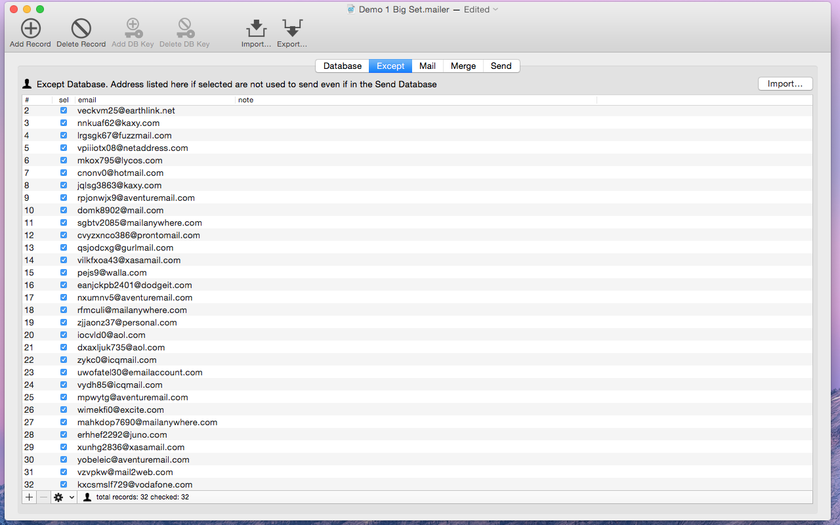
Task: Select the pejs9@walla.com row
Action: pyautogui.click(x=417, y=273)
